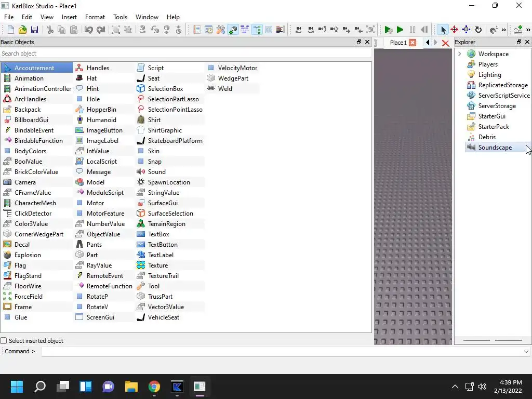532x399 pixels.
Task: Open the Toolbox wrench-and-screwdriver icon
Action: pos(221,30)
